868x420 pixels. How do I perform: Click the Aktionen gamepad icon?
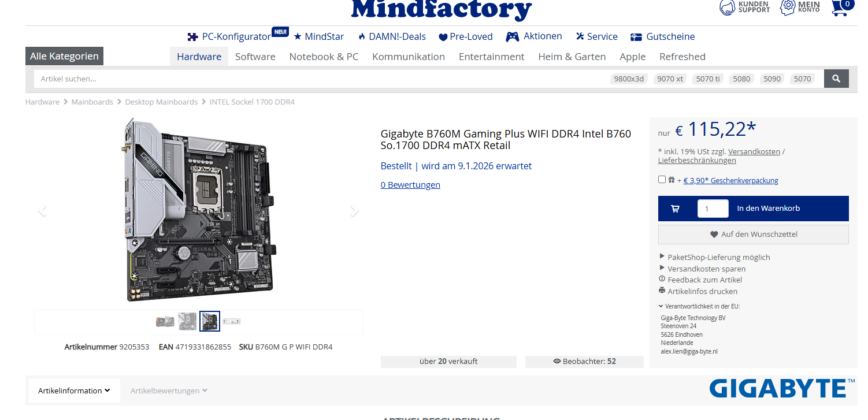click(x=513, y=36)
